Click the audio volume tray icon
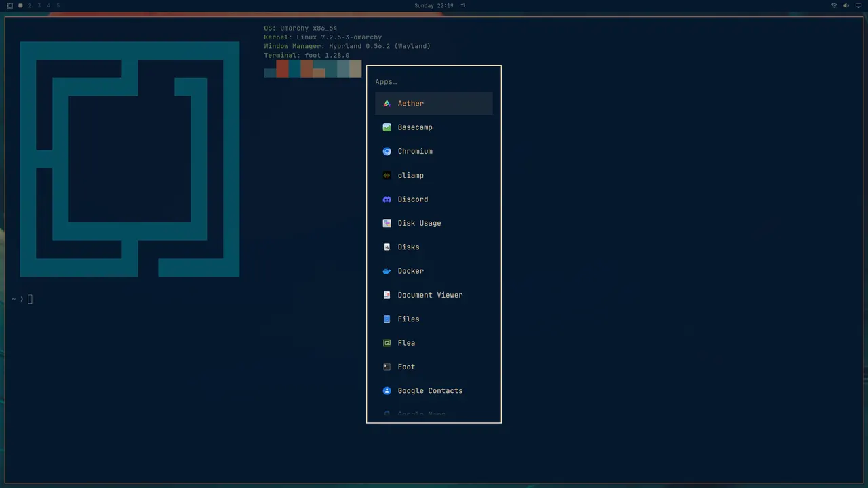Screen dimensions: 868x488 (x=846, y=5)
